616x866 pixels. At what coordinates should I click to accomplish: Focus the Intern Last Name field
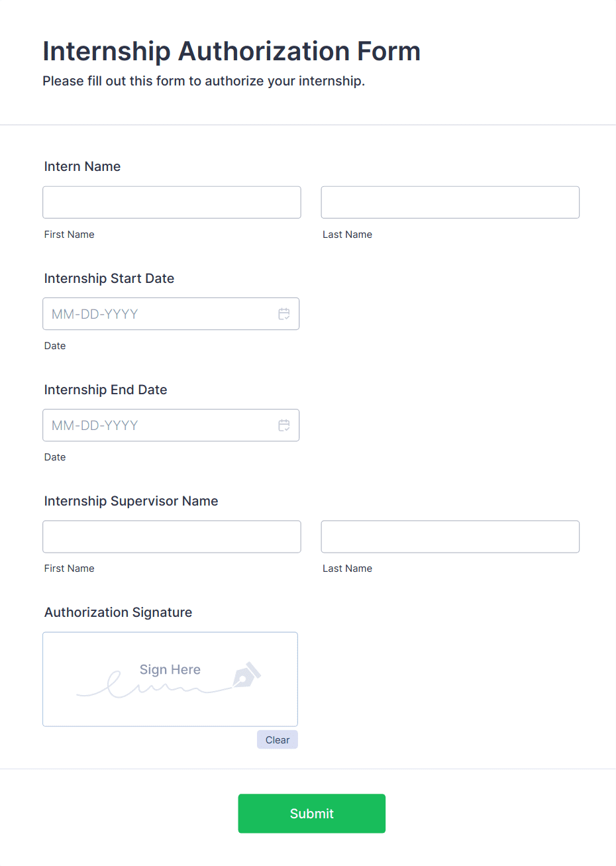pyautogui.click(x=450, y=202)
